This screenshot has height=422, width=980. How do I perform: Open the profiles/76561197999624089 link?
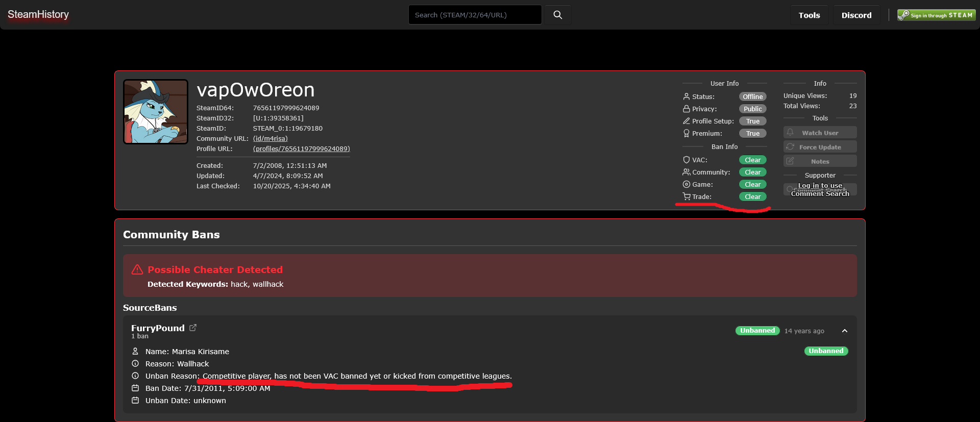(302, 148)
